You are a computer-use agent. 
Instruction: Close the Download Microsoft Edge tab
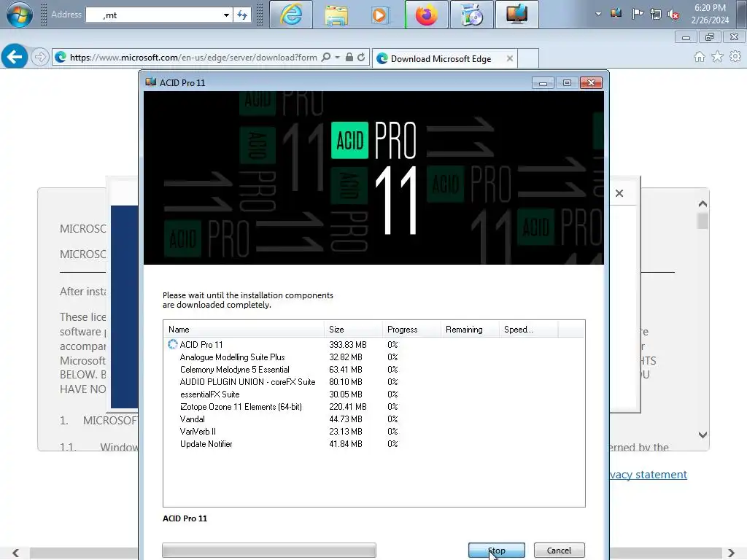(x=510, y=58)
